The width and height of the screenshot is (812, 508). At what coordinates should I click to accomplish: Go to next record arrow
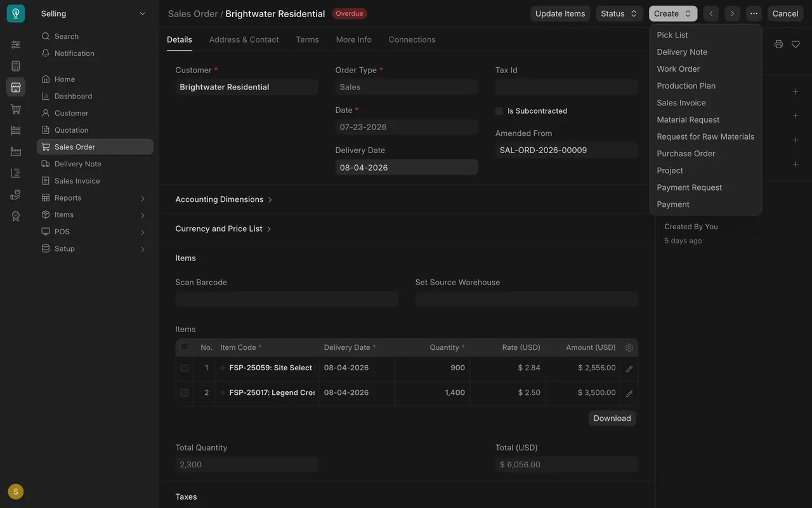click(x=732, y=13)
